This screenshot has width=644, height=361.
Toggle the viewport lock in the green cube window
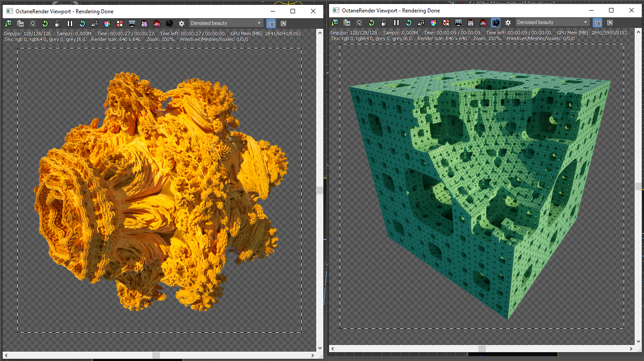click(x=384, y=22)
